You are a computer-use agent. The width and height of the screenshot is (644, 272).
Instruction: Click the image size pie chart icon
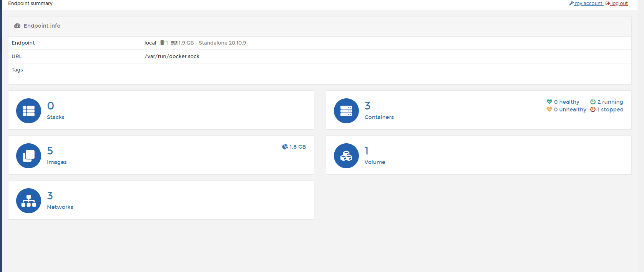click(285, 147)
